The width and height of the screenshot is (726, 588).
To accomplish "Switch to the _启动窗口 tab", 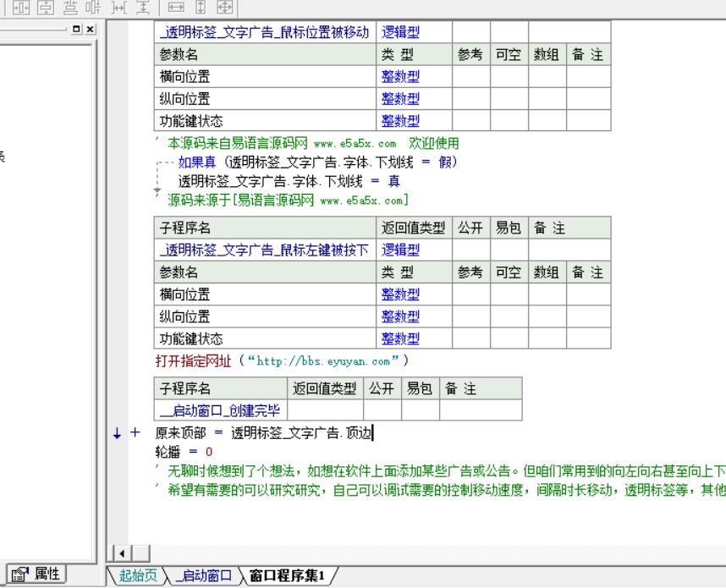I will pos(204,575).
